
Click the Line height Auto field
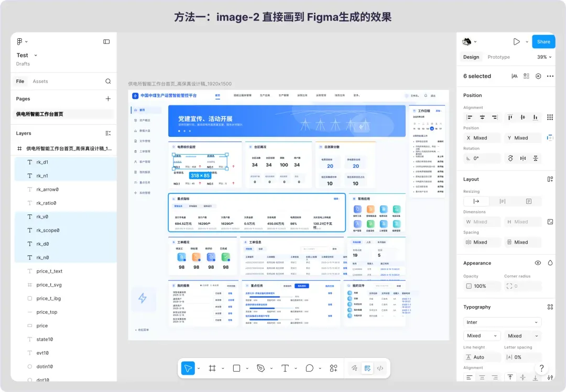[482, 357]
